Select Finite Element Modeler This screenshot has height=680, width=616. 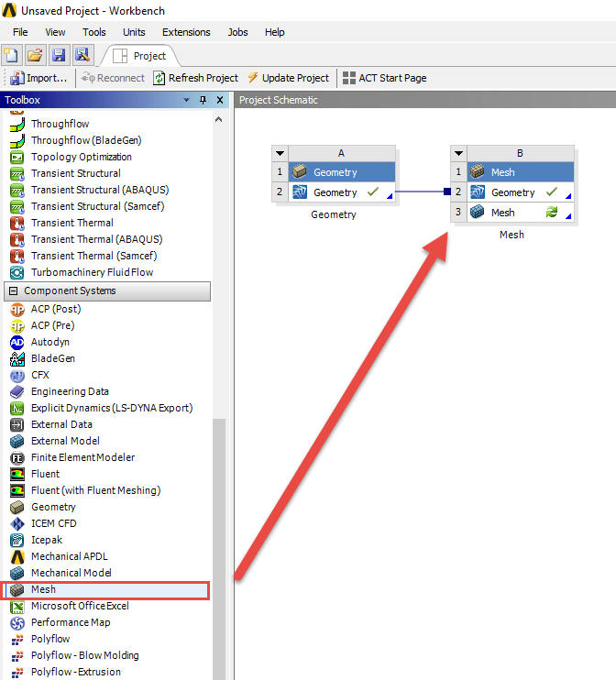(x=82, y=457)
